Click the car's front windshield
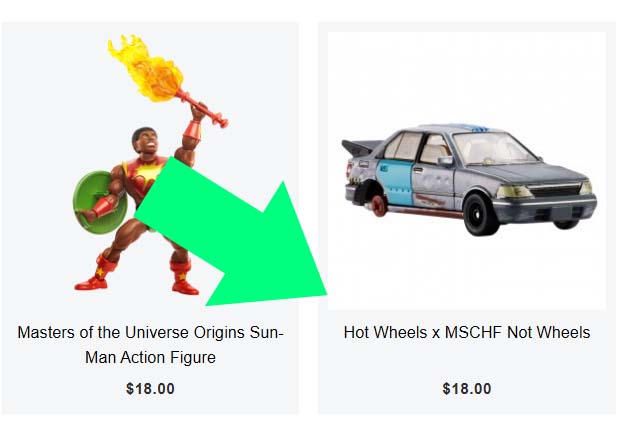640x427 pixels. [494, 149]
